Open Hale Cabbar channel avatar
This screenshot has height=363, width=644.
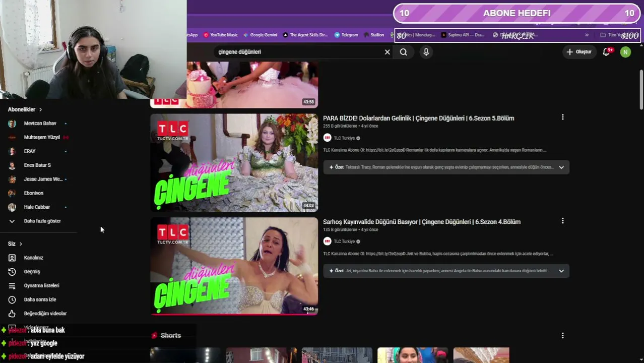(x=12, y=207)
